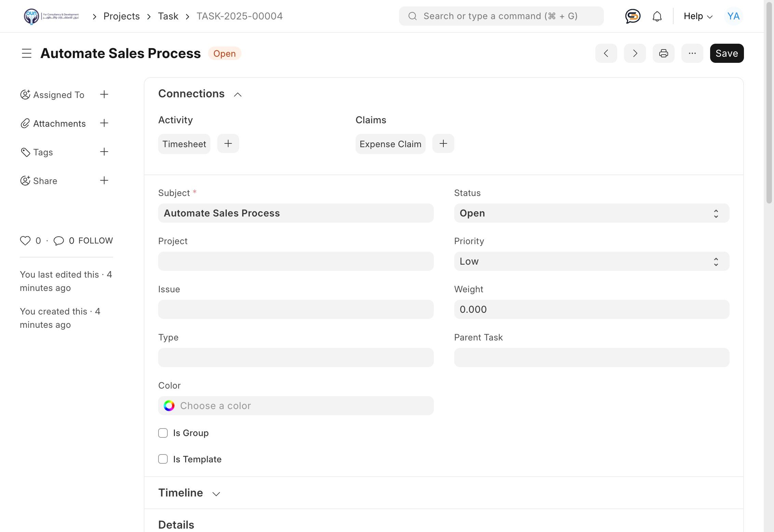
Task: Click the Save button
Action: (x=727, y=53)
